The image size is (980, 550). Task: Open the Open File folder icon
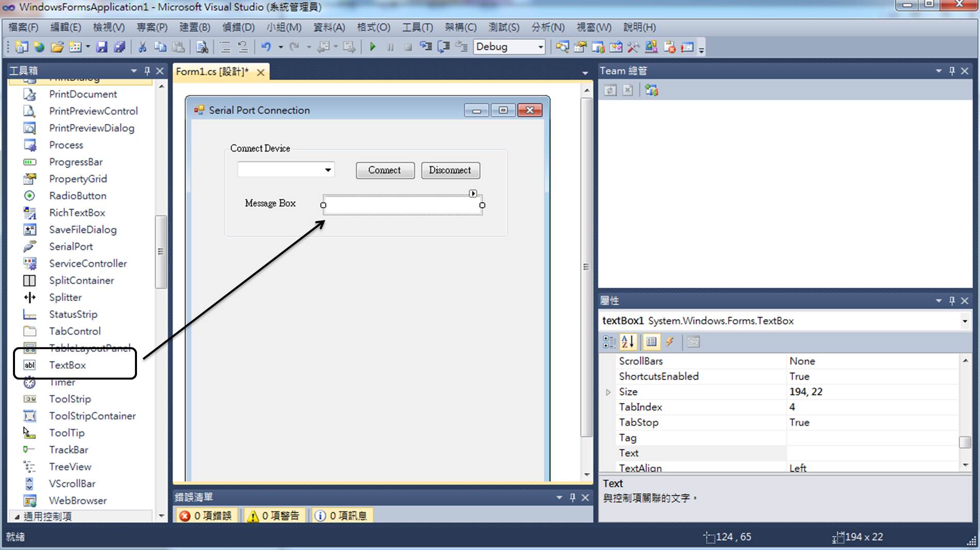[57, 47]
